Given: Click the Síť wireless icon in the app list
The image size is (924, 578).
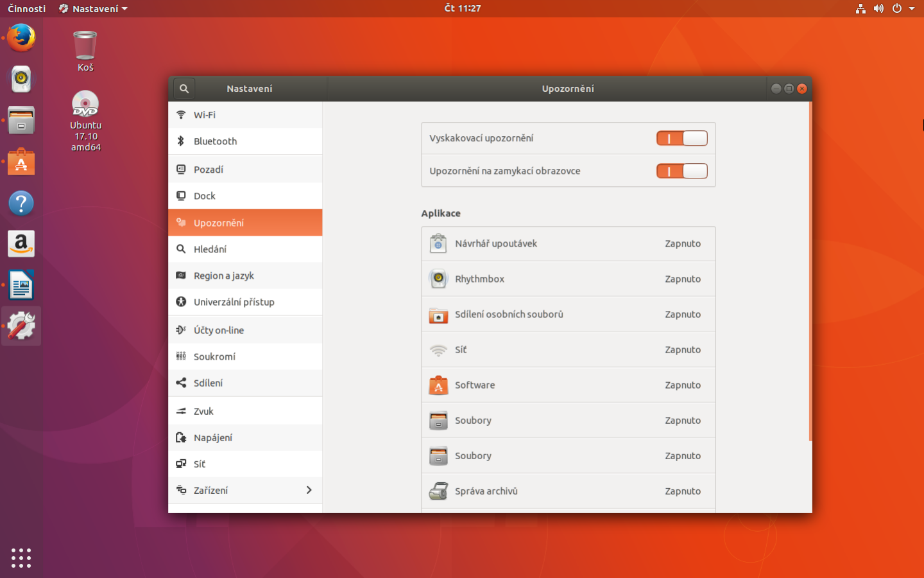Looking at the screenshot, I should [x=438, y=349].
